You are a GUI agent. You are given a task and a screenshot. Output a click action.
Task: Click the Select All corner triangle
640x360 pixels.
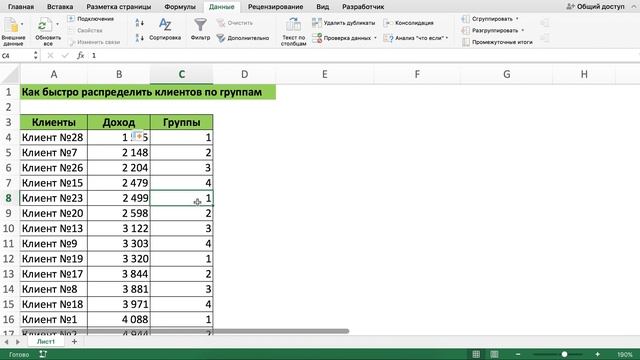coord(10,75)
